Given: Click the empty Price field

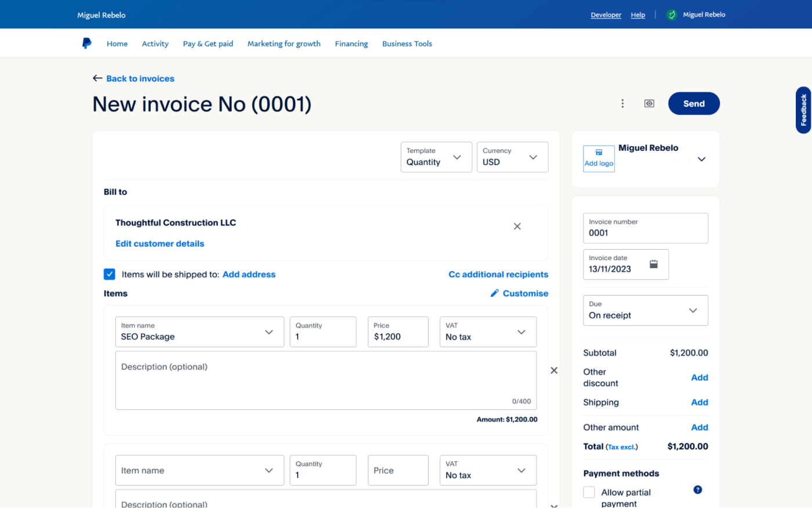Looking at the screenshot, I should [398, 470].
